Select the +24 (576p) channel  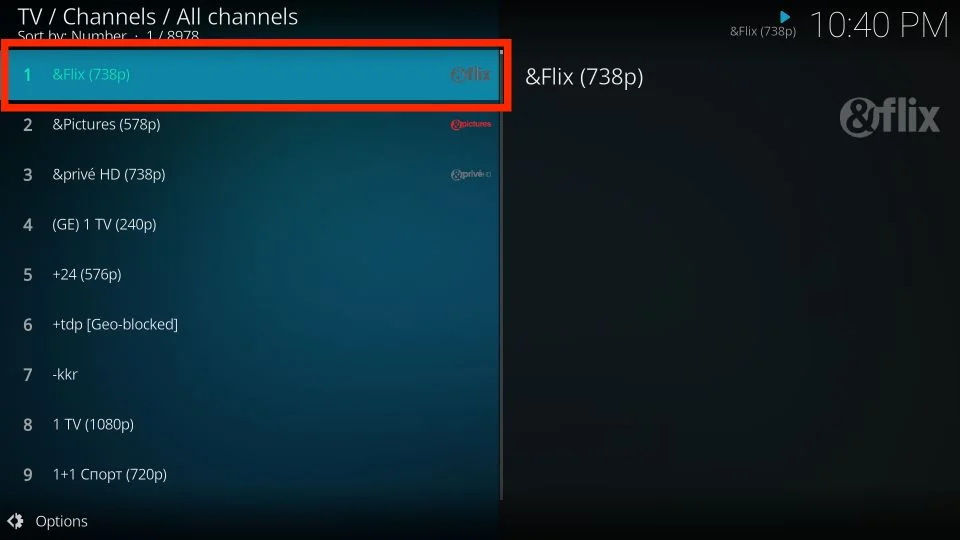(x=254, y=274)
